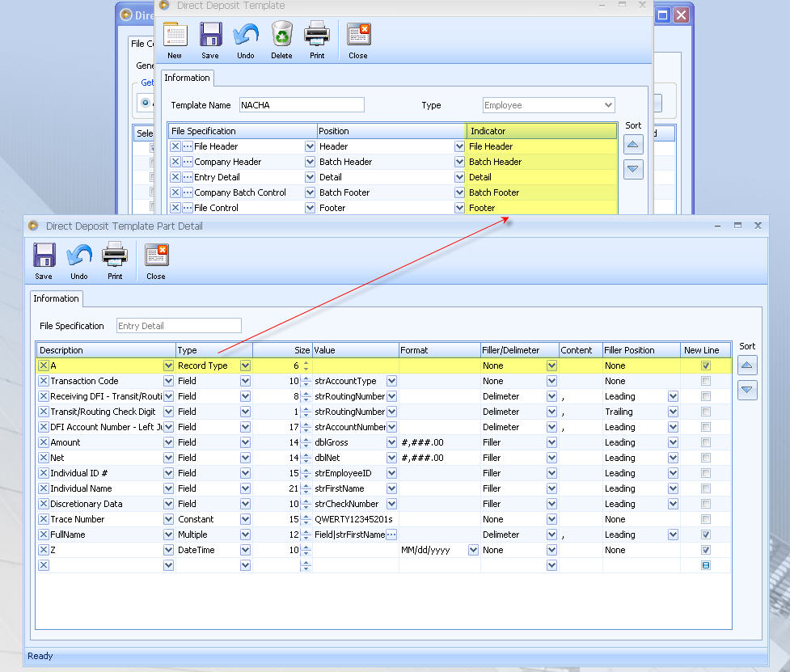Click Print icon in Direct Deposit Template toolbar

[317, 36]
